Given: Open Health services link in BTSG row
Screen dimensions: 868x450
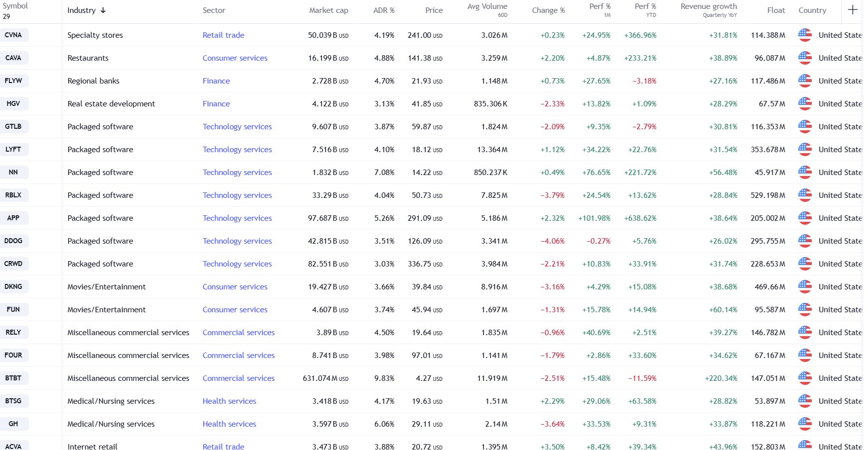Looking at the screenshot, I should pos(229,401).
